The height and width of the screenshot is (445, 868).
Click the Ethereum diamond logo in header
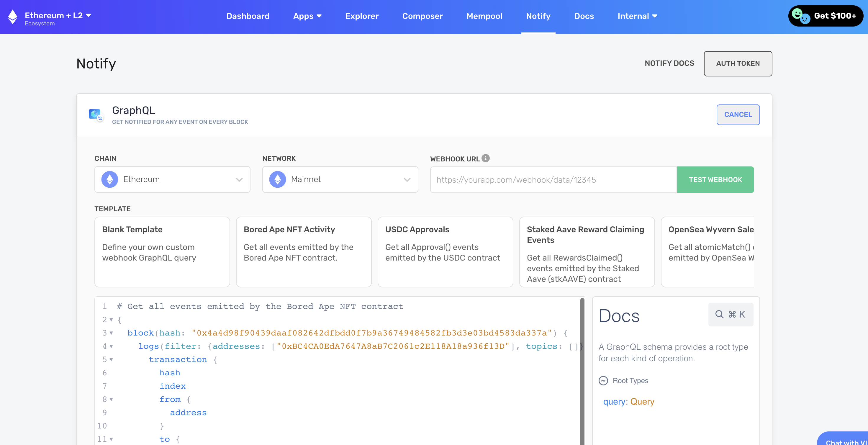[13, 17]
